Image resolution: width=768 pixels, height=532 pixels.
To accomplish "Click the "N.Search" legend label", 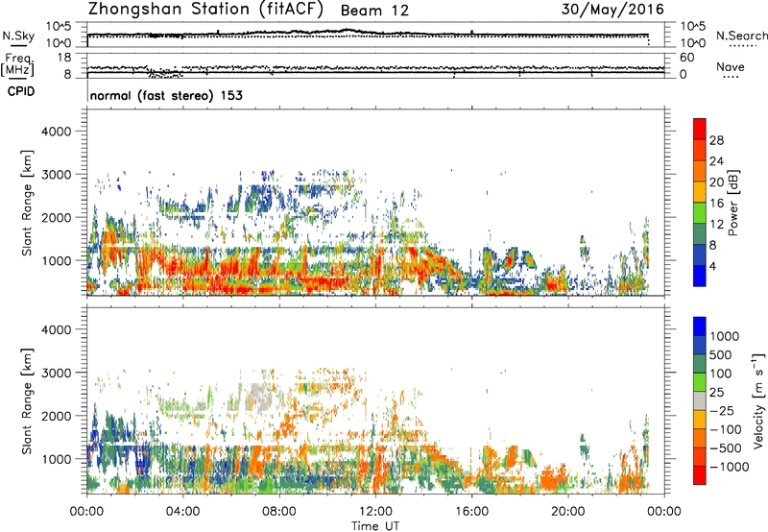I will point(741,36).
